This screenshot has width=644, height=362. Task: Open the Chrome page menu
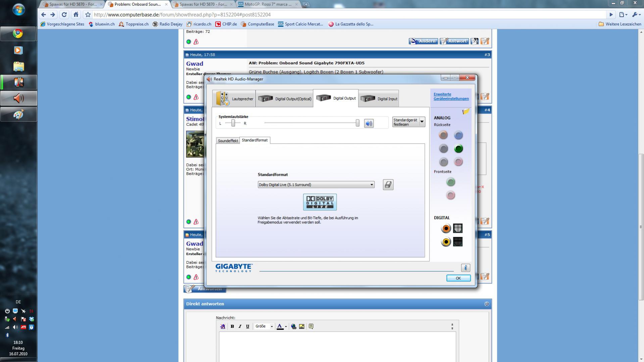[623, 14]
